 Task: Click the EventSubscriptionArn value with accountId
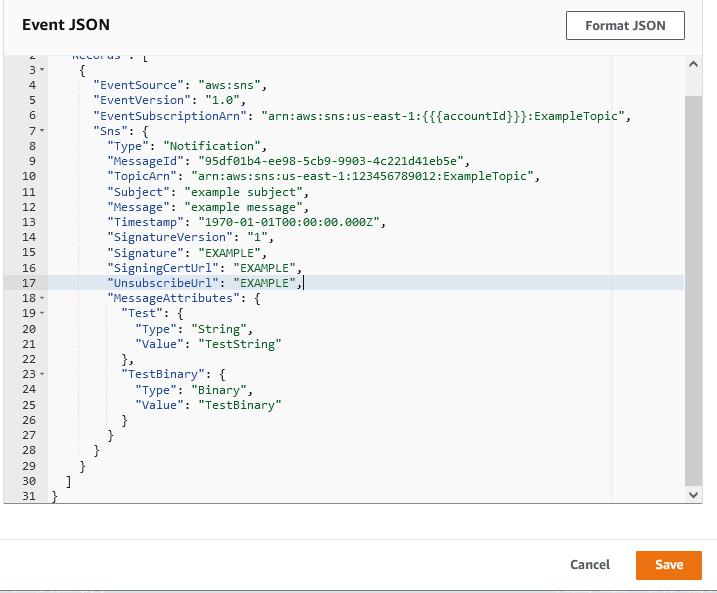pos(443,116)
